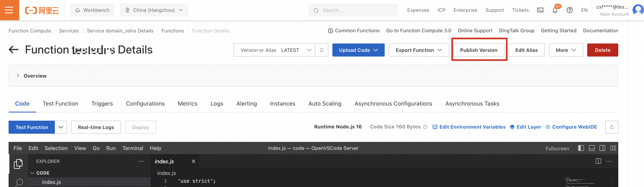Open the CloudShell terminal icon
Viewport: 644px width, 187px height.
pyautogui.click(x=540, y=10)
